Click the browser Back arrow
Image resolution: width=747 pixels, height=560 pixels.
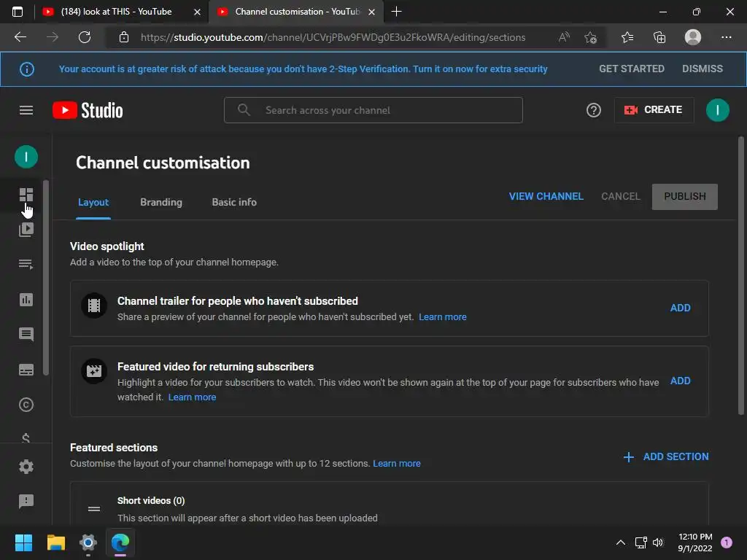(20, 37)
